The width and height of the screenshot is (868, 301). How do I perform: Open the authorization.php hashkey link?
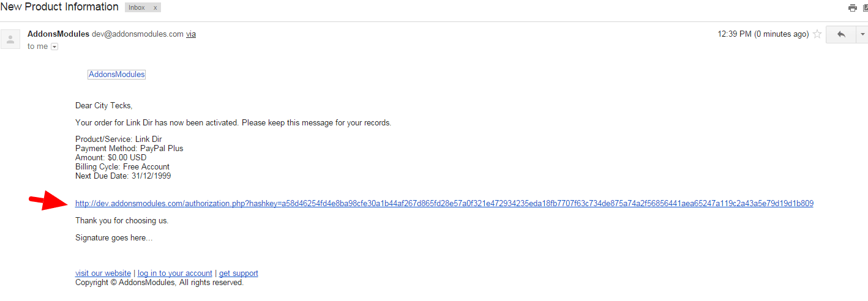[444, 204]
